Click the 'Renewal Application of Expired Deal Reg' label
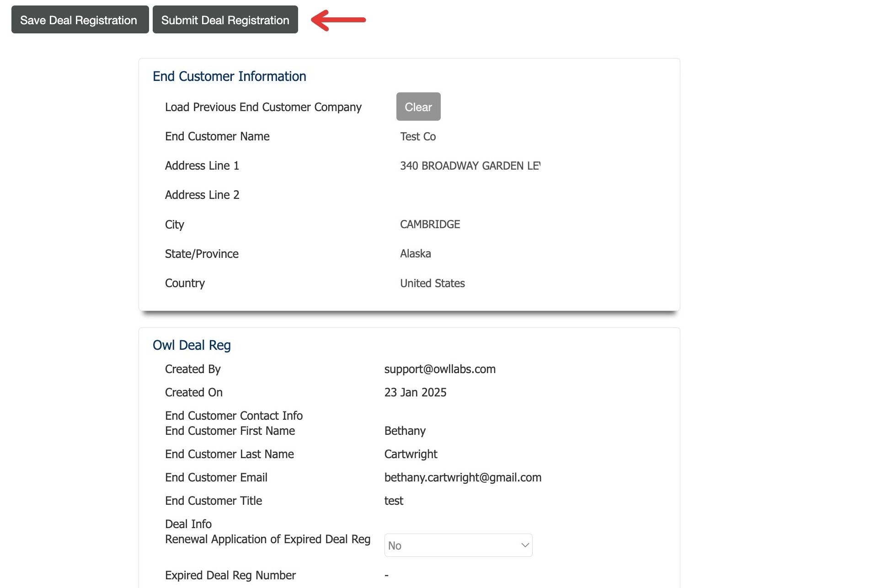This screenshot has width=876, height=588. (x=267, y=539)
